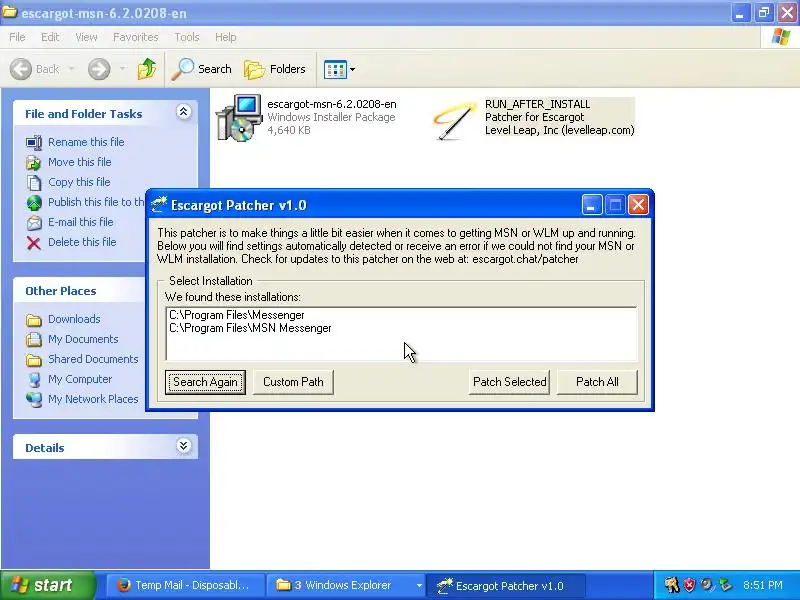Image resolution: width=800 pixels, height=600 pixels.
Task: Click the first system tray icon
Action: [x=671, y=585]
